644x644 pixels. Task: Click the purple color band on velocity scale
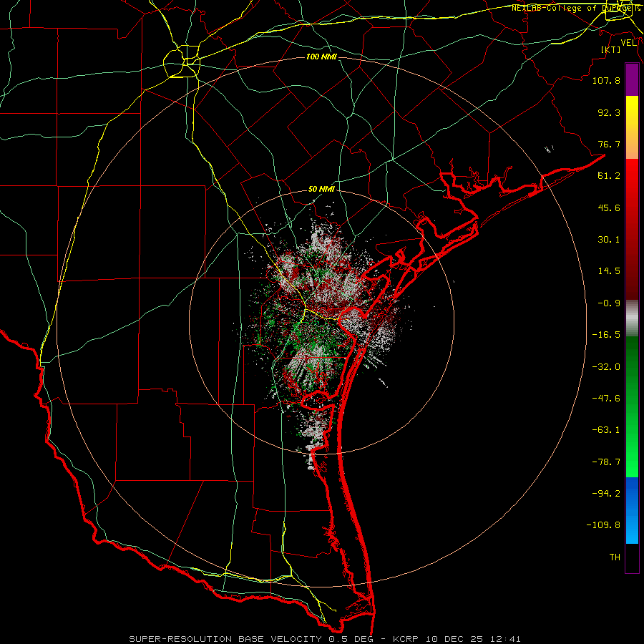[x=632, y=79]
